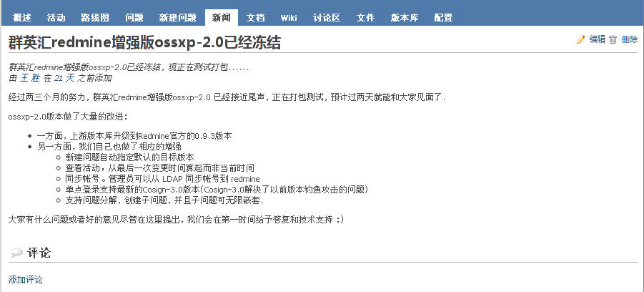
Task: Click the 删除 link
Action: tap(630, 39)
